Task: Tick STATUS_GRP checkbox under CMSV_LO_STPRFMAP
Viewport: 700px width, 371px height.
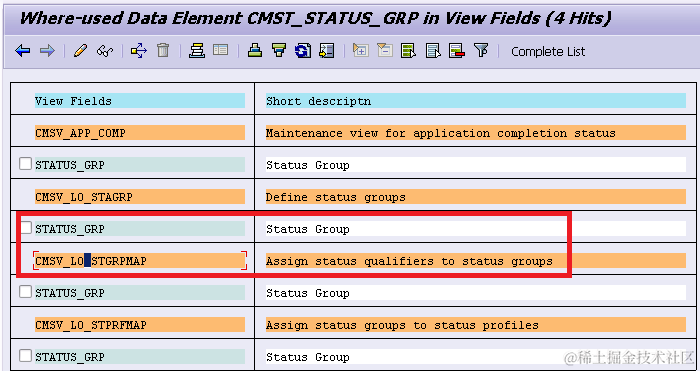Action: [x=25, y=356]
